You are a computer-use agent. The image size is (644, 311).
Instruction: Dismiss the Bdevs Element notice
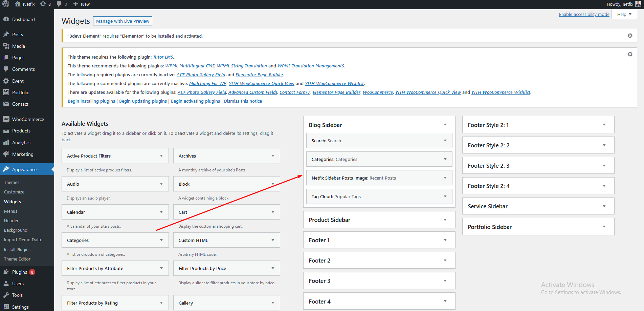(x=630, y=36)
